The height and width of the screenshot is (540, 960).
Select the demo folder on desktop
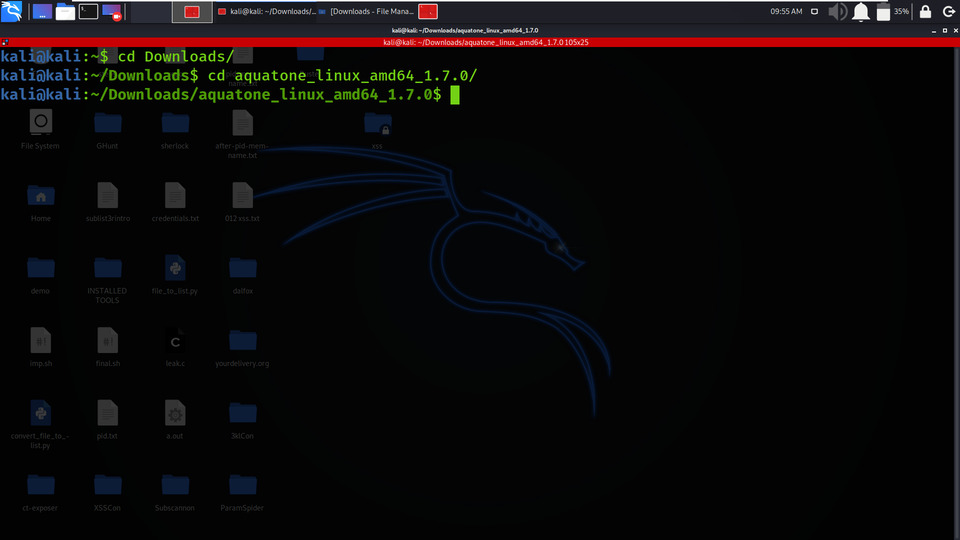pyautogui.click(x=41, y=275)
